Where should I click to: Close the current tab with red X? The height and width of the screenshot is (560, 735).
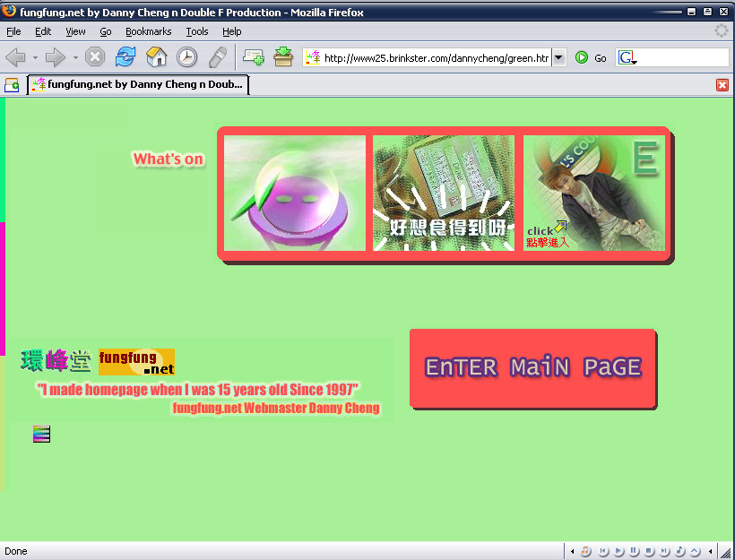(722, 85)
